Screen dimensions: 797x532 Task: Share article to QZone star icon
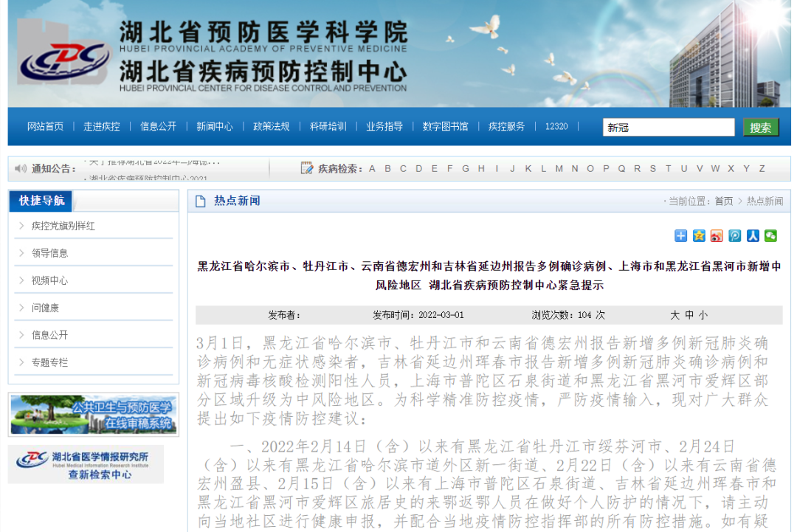pos(699,236)
